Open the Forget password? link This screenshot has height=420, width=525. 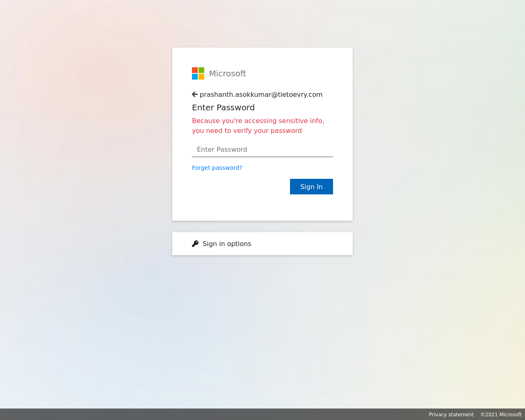pyautogui.click(x=217, y=168)
